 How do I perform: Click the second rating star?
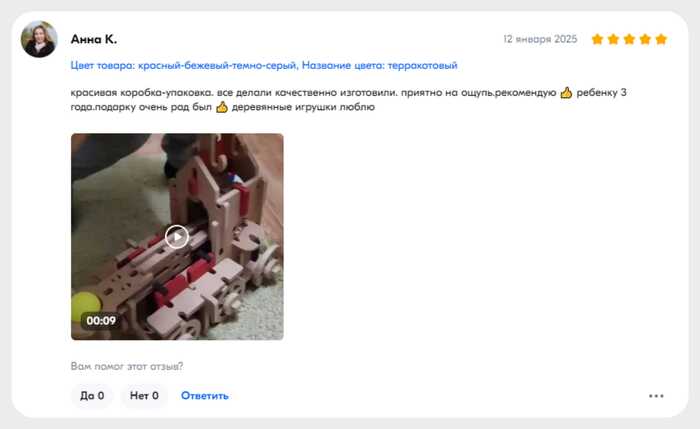coord(613,39)
